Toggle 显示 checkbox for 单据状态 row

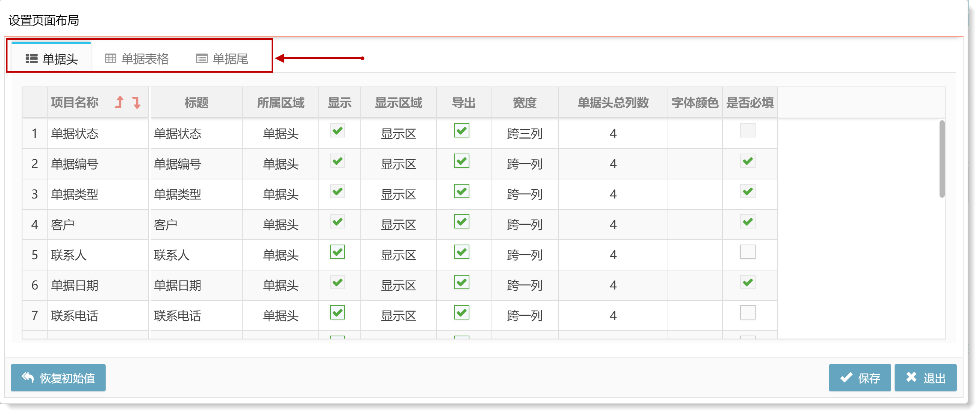click(x=338, y=131)
